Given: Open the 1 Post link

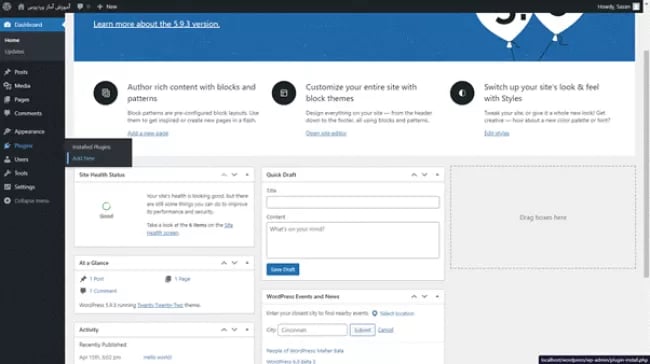Looking at the screenshot, I should coord(97,279).
